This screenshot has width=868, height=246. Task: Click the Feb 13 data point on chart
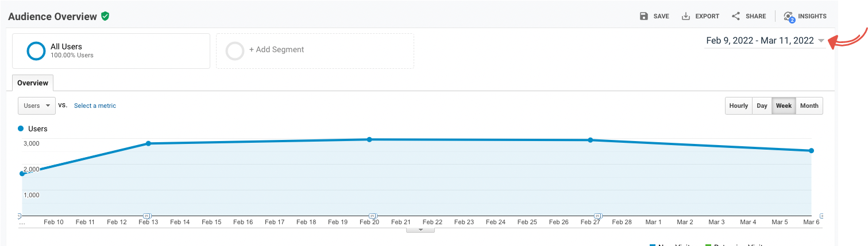pos(148,143)
